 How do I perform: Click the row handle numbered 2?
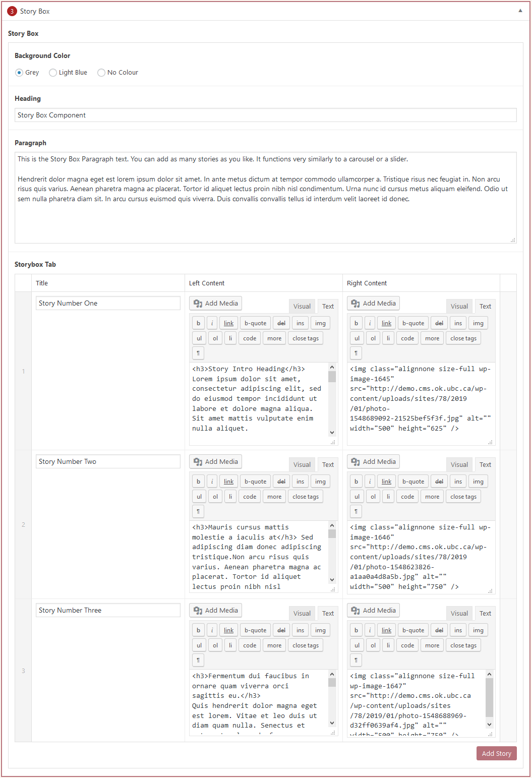click(x=23, y=524)
